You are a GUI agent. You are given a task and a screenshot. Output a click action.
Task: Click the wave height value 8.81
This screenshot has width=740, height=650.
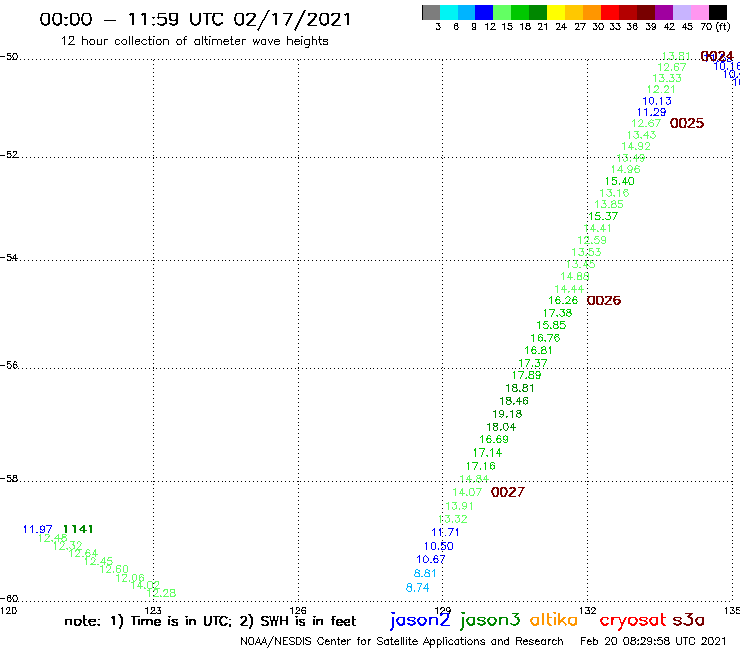tap(425, 573)
